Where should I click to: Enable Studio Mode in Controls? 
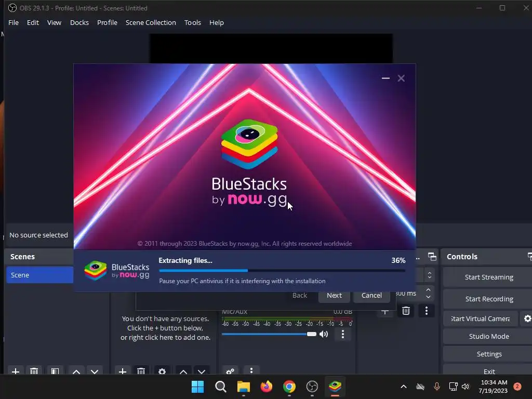pyautogui.click(x=488, y=336)
